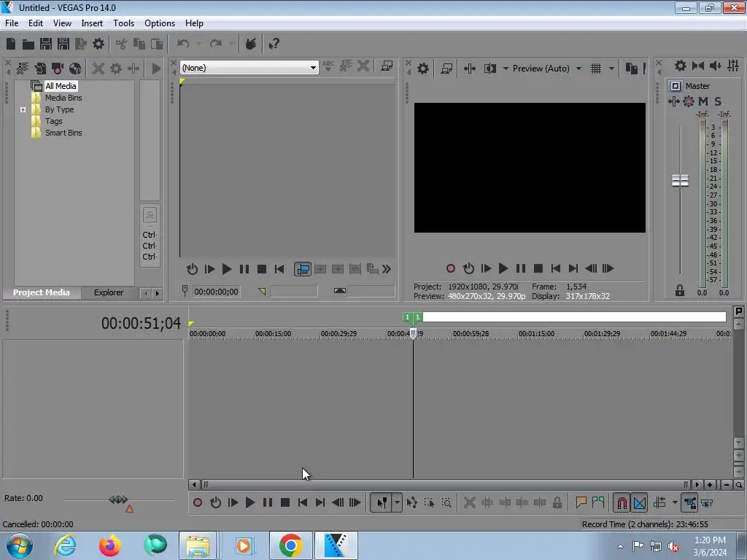747x560 pixels.
Task: Go to start in trimmer transport
Action: 279,269
